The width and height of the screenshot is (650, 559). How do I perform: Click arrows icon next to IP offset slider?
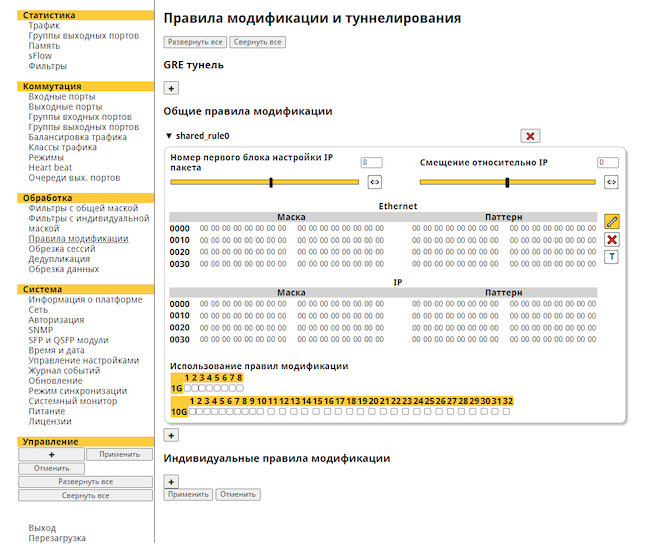click(x=611, y=182)
